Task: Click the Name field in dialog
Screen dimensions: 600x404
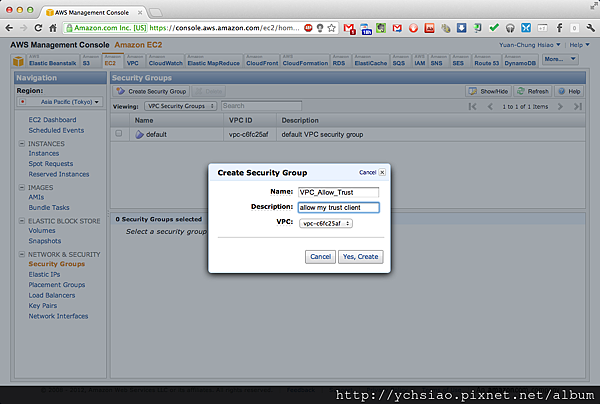Action: (338, 192)
